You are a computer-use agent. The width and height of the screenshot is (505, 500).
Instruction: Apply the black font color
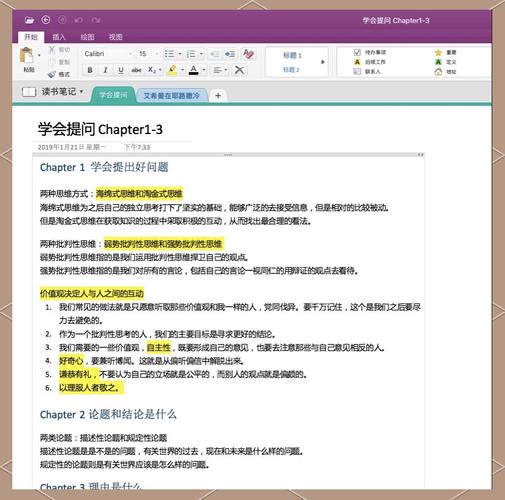pyautogui.click(x=194, y=70)
